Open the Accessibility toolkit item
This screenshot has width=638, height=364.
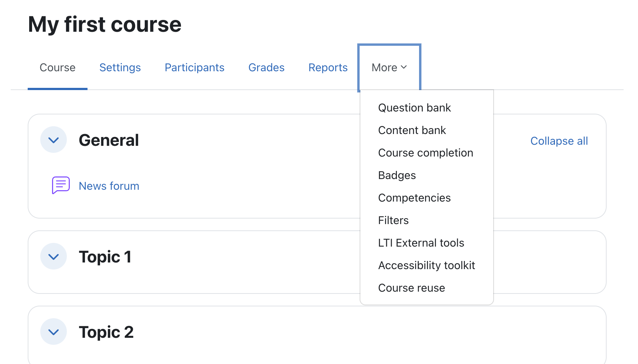426,265
